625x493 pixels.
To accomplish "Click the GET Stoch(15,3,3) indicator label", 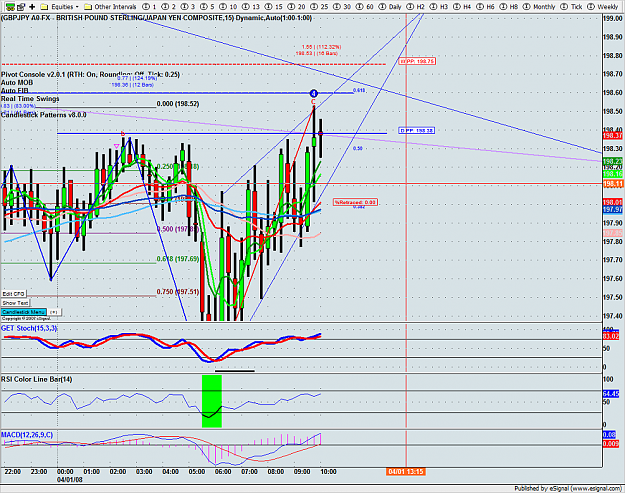I will coord(29,328).
